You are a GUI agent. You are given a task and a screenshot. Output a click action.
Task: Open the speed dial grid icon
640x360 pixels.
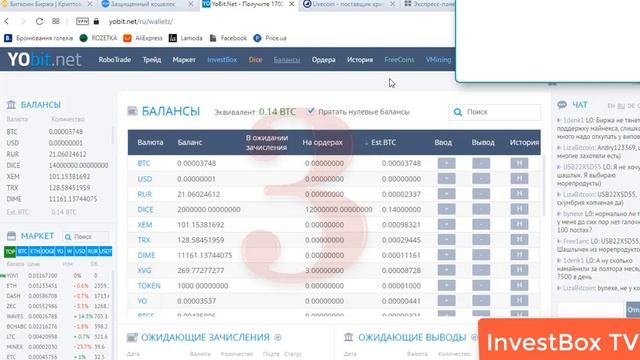pyautogui.click(x=56, y=21)
